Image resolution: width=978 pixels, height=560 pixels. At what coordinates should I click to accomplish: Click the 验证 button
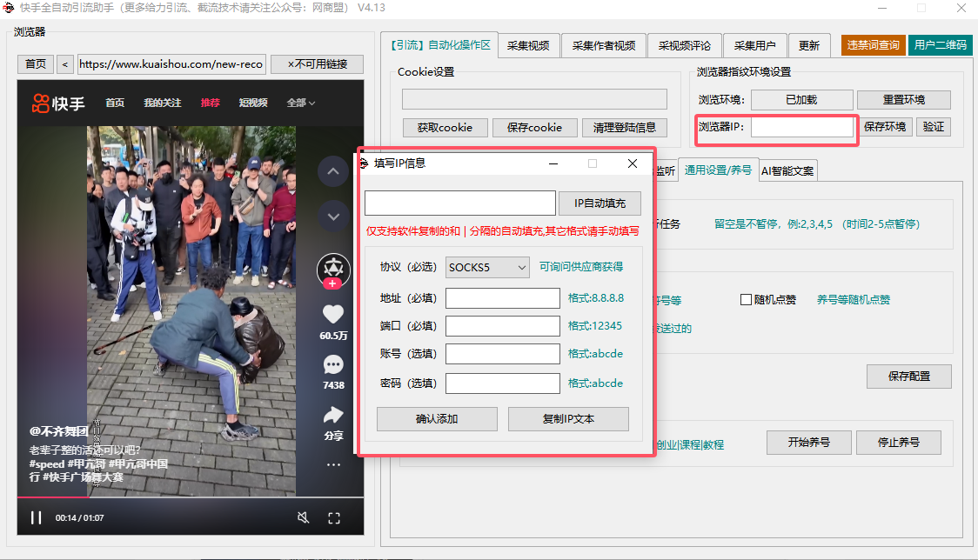point(933,127)
